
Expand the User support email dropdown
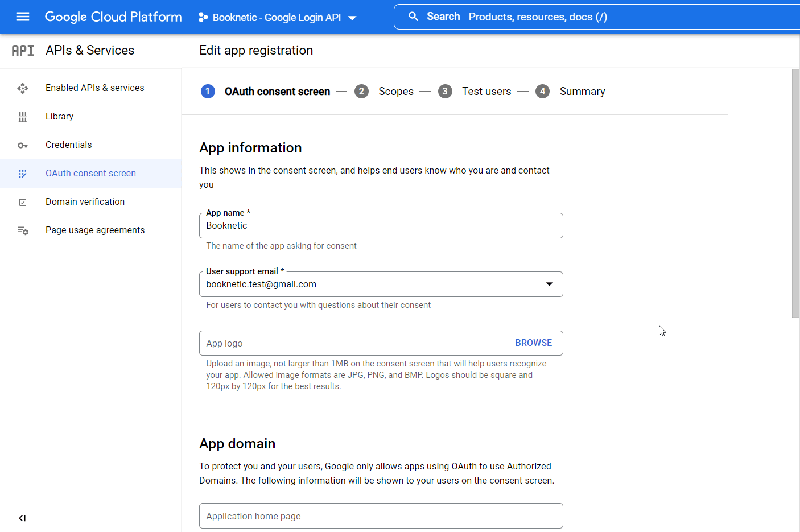(x=549, y=284)
